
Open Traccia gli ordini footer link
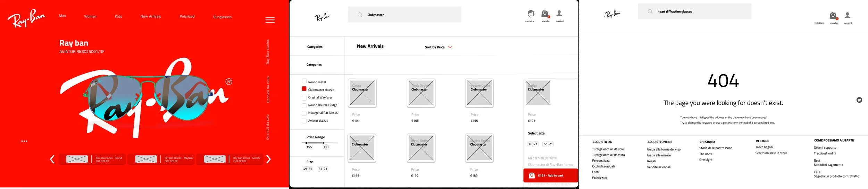pos(825,153)
